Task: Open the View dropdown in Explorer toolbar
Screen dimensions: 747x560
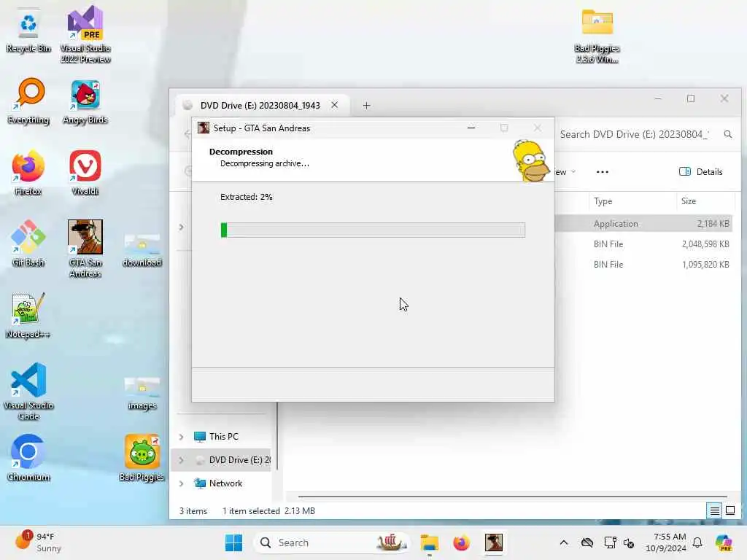Action: (x=565, y=172)
